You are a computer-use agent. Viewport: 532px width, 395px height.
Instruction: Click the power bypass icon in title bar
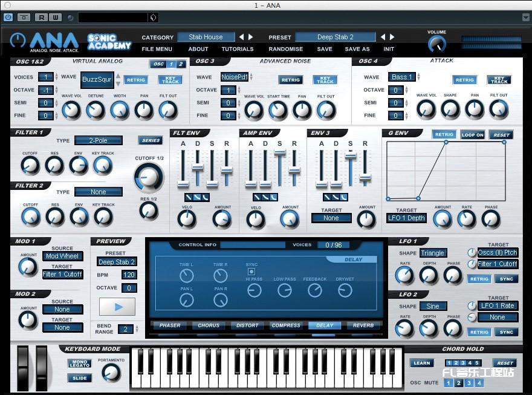[8, 16]
